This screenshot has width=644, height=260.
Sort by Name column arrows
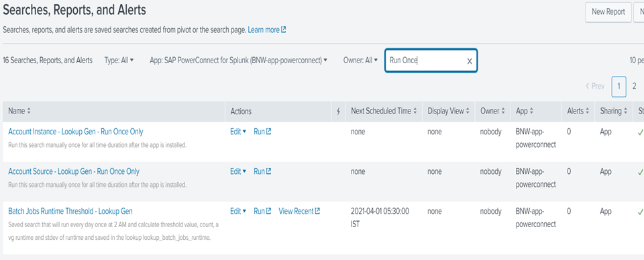click(29, 111)
